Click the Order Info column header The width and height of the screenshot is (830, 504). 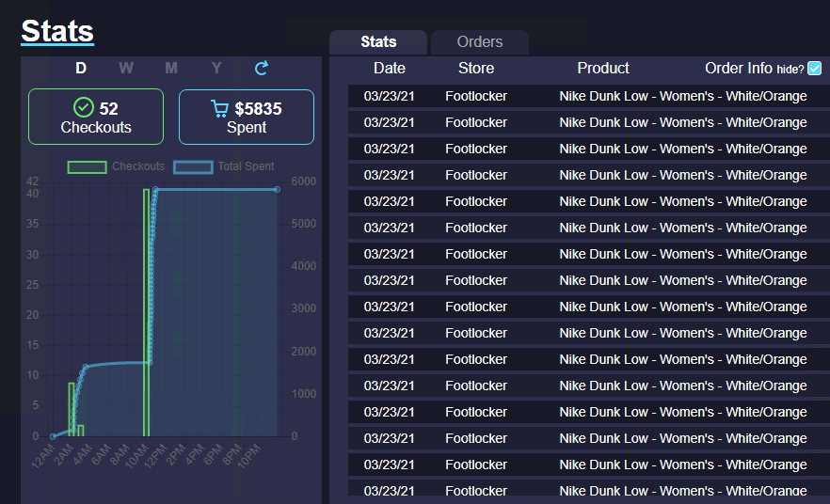(739, 69)
